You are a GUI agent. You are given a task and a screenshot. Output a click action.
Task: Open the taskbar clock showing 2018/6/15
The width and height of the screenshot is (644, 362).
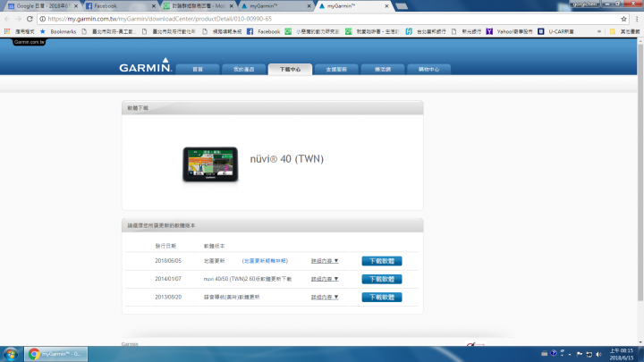click(x=621, y=354)
